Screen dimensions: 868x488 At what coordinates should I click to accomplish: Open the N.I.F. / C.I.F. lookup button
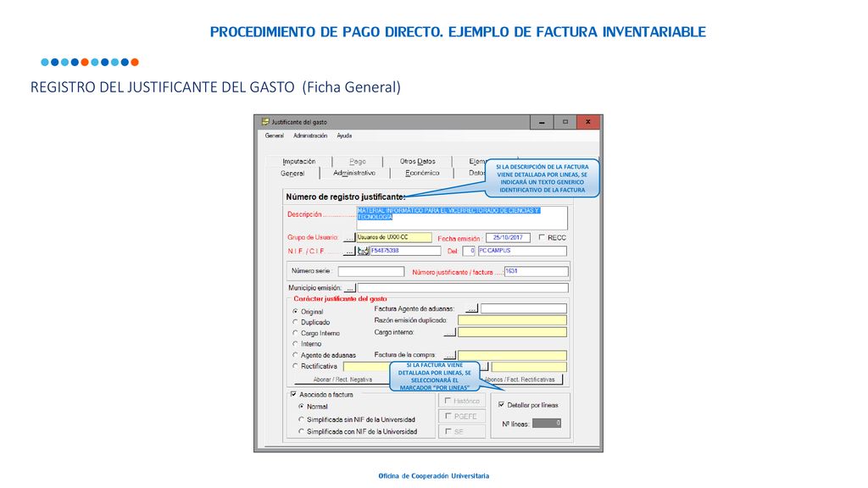point(348,251)
